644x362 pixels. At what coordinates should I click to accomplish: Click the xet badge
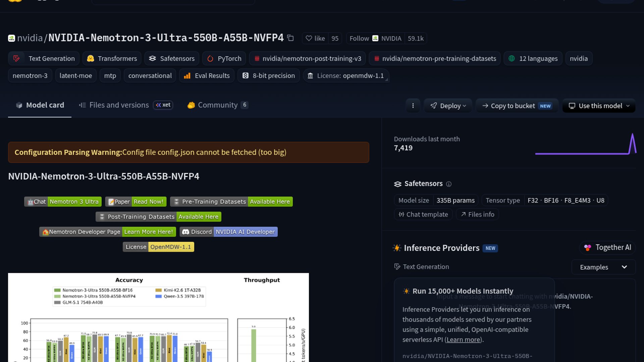click(163, 105)
